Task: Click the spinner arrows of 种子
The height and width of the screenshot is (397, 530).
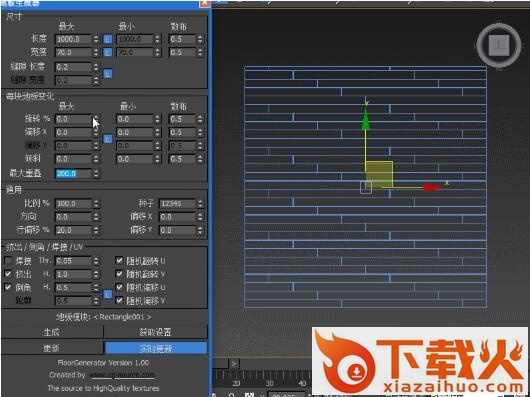Action: (x=200, y=204)
